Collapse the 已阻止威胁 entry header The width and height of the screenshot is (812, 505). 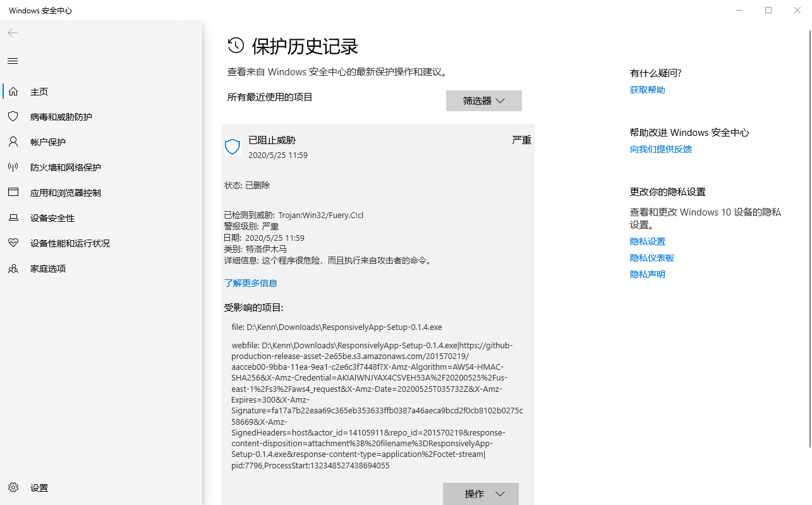click(378, 147)
